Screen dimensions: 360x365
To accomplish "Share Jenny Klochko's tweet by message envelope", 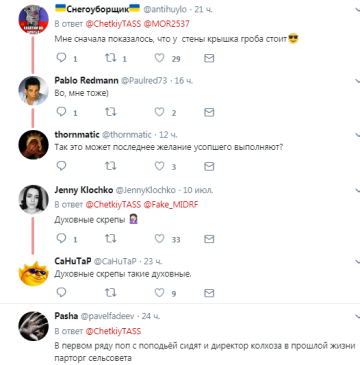I will (209, 239).
